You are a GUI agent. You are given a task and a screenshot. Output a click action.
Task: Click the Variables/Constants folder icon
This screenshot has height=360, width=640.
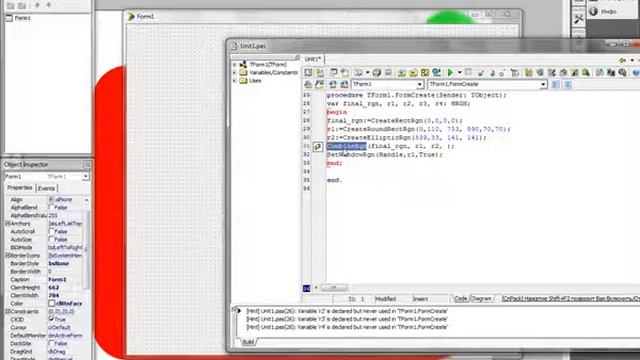[x=243, y=73]
